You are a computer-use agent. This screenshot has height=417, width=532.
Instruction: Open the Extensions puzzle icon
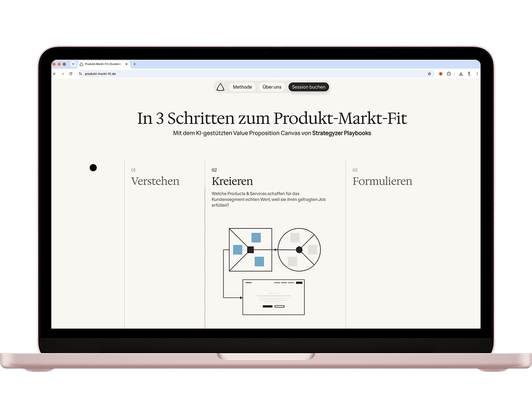click(449, 74)
